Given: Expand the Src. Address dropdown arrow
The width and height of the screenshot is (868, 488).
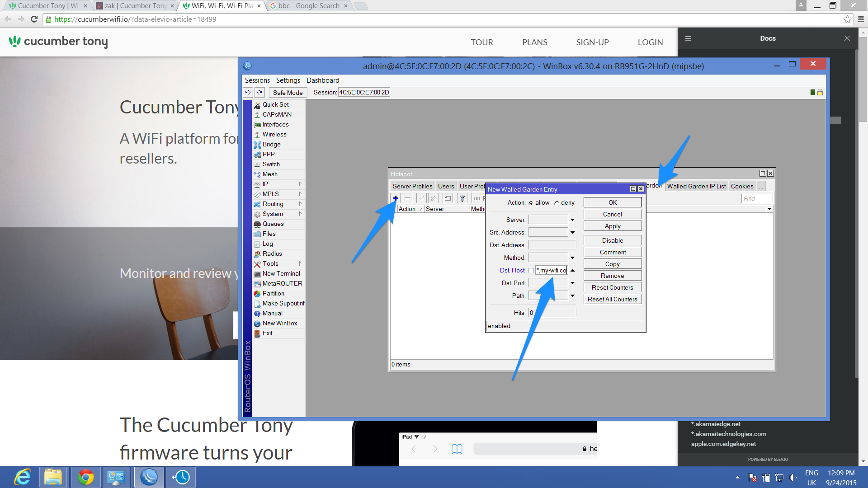Looking at the screenshot, I should 572,232.
